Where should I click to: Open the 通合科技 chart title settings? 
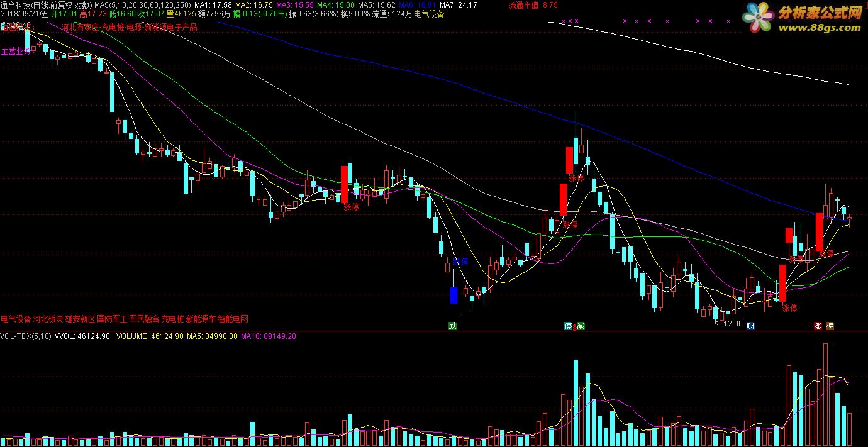pyautogui.click(x=47, y=5)
